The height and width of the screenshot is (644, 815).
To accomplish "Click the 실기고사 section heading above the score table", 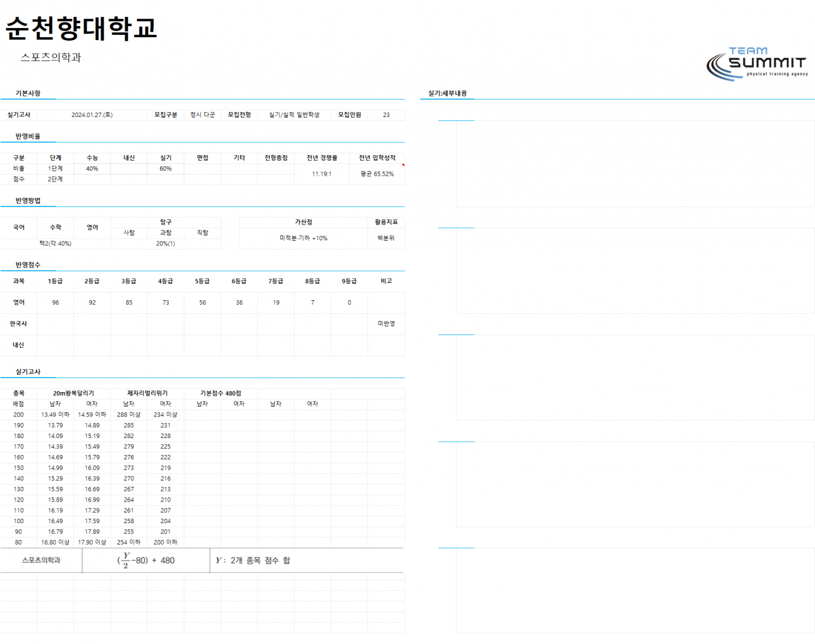I will tap(28, 372).
